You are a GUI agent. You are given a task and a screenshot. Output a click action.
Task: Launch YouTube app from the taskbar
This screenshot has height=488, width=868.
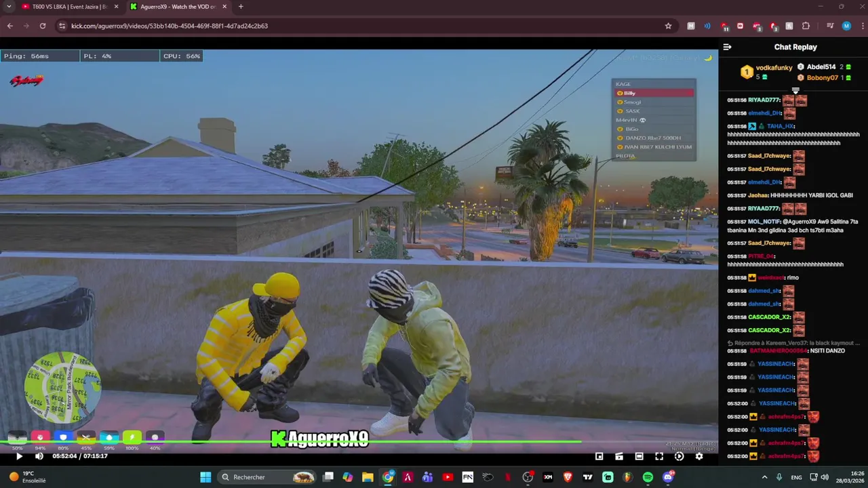(x=448, y=477)
